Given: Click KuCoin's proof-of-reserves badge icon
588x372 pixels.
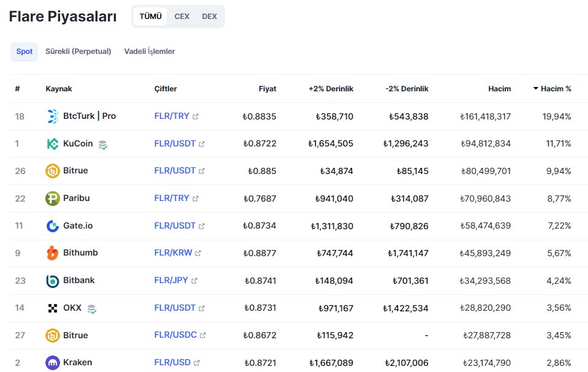Looking at the screenshot, I should [103, 145].
